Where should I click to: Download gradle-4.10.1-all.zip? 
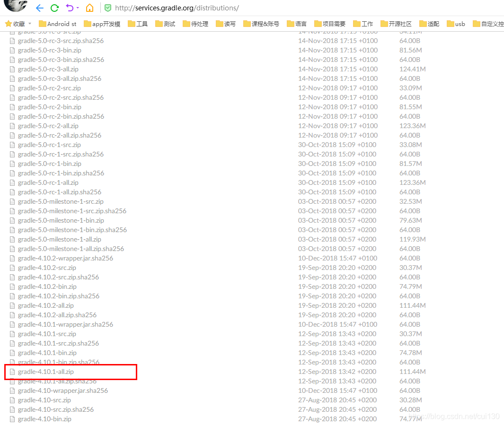click(45, 372)
